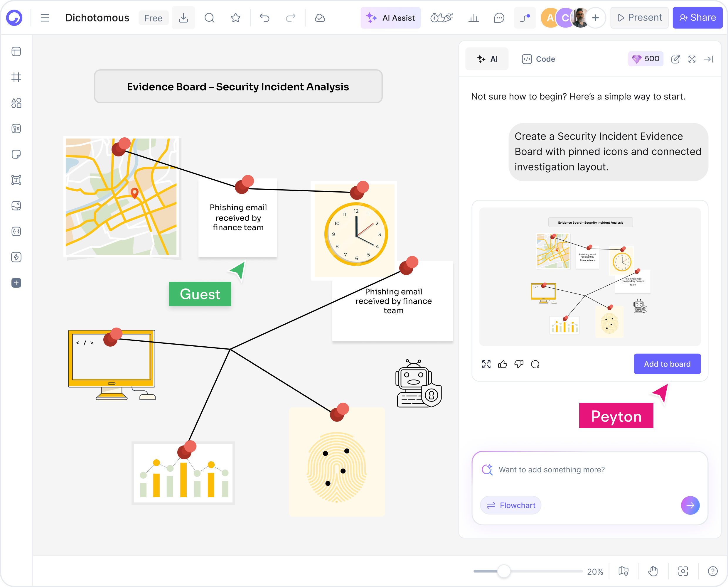This screenshot has height=587, width=728.
Task: Select the frame grid tool
Action: (x=16, y=77)
